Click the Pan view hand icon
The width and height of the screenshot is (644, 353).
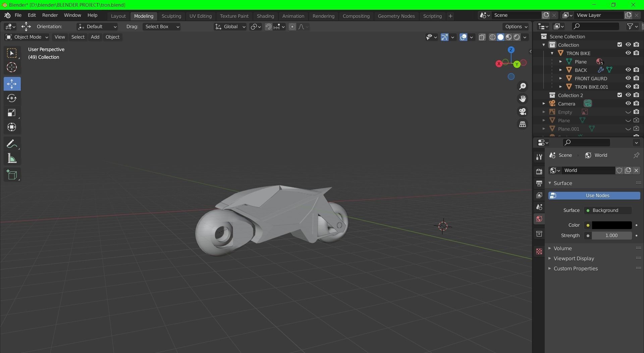point(523,99)
